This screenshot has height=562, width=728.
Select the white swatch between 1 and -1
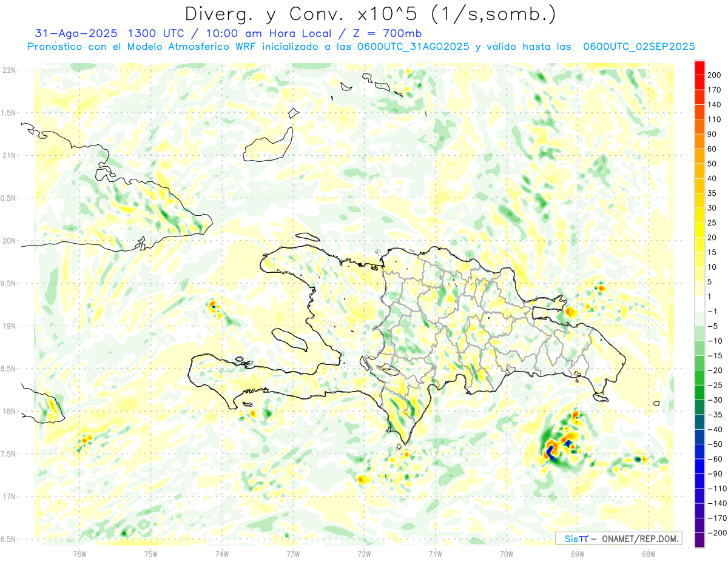pos(699,304)
